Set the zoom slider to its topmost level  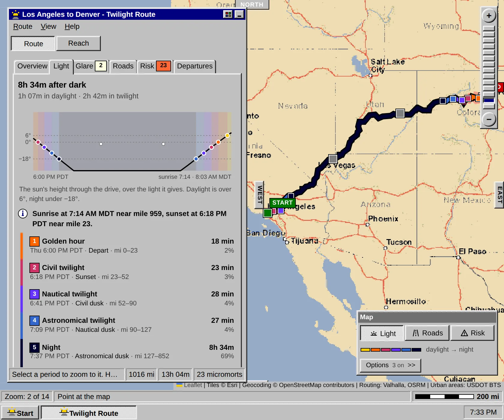pos(489,28)
